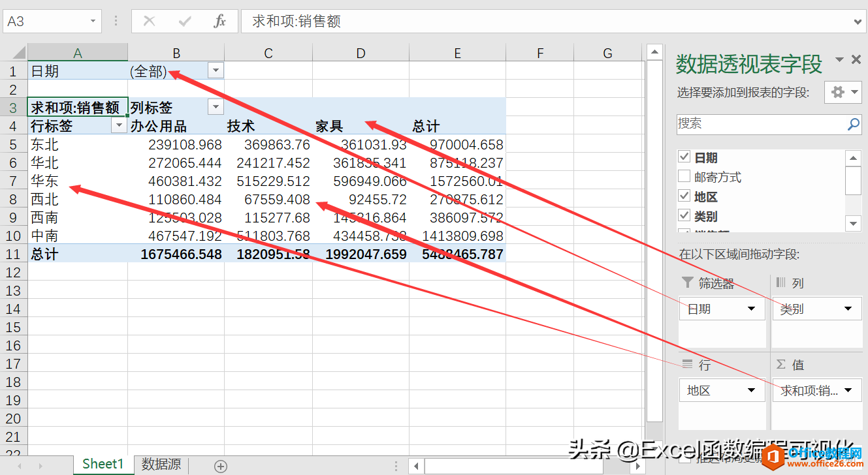Click the 办公用品 column header cell
868x475 pixels.
176,125
